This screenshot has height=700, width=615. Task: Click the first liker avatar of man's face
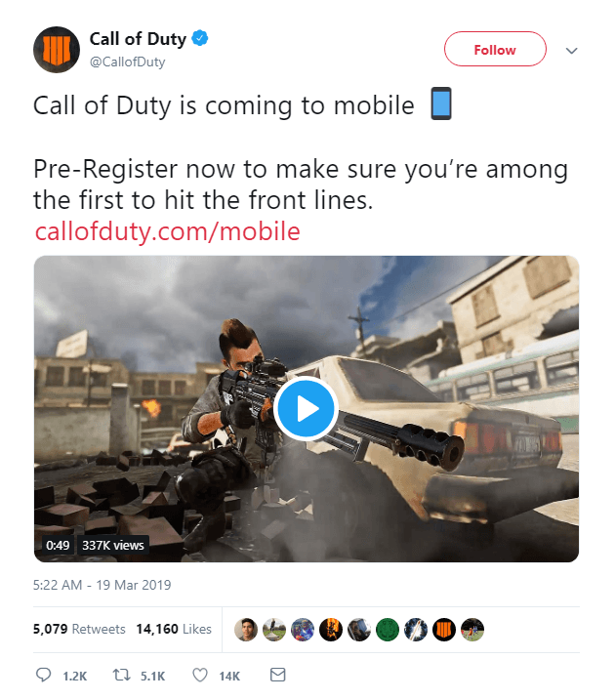tap(246, 630)
